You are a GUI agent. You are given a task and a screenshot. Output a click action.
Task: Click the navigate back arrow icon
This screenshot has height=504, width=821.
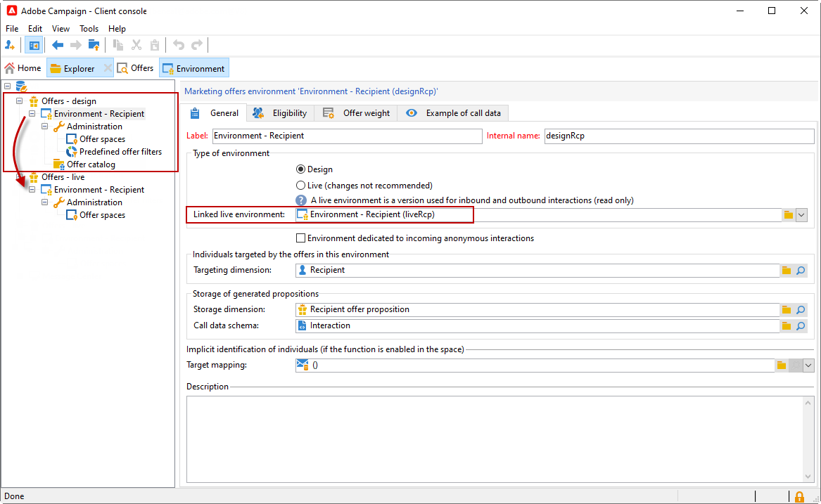click(58, 45)
